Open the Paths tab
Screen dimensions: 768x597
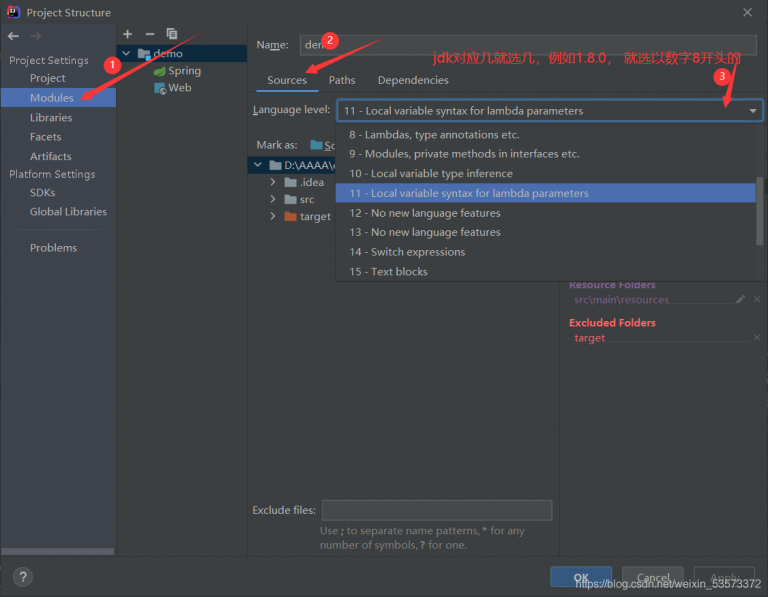click(x=342, y=80)
